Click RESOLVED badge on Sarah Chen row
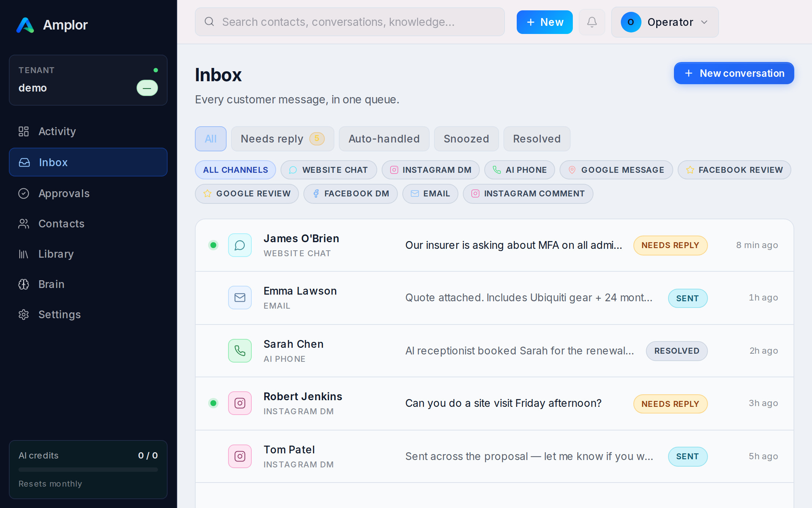Image resolution: width=812 pixels, height=508 pixels. point(677,351)
